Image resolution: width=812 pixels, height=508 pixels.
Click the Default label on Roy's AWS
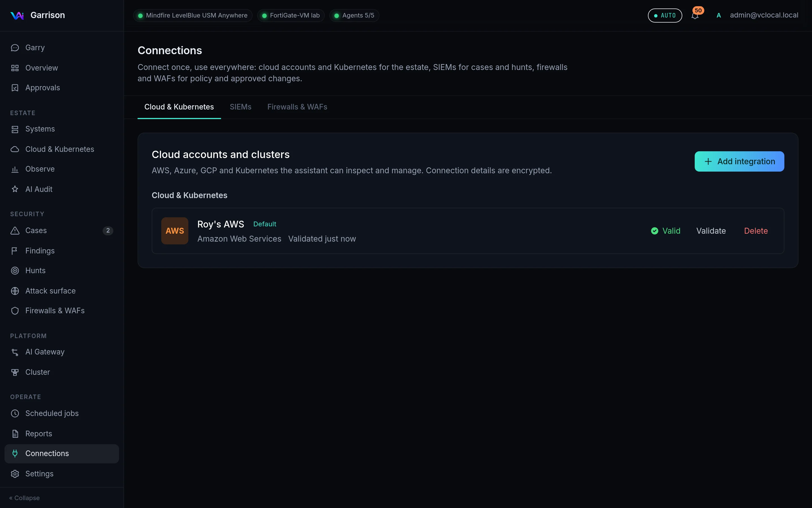[264, 224]
